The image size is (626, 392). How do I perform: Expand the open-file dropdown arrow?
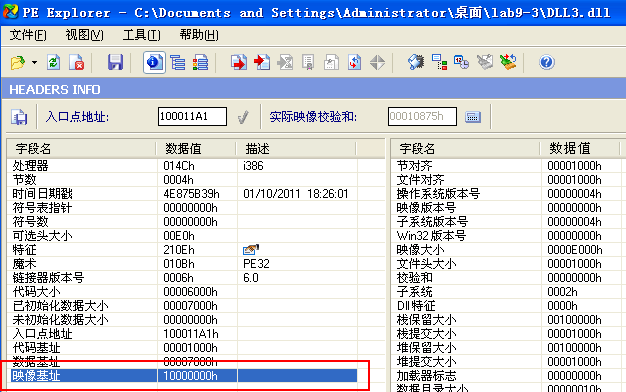(34, 63)
